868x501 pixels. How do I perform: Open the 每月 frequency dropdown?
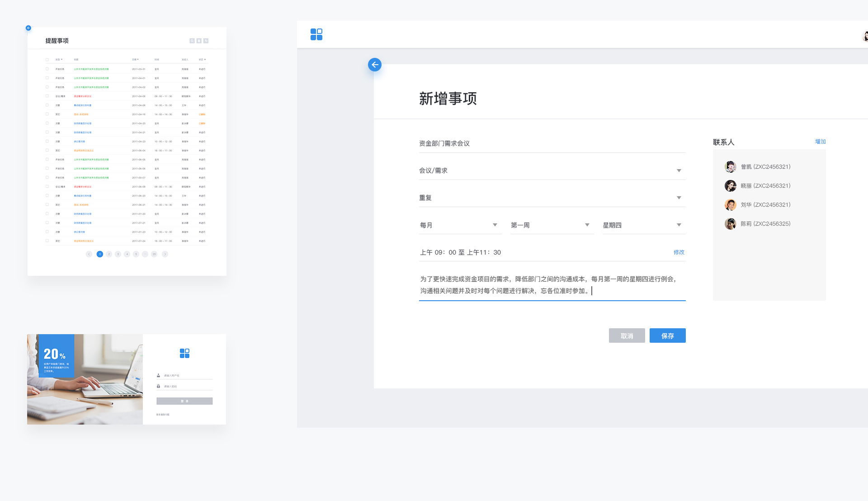pyautogui.click(x=495, y=225)
